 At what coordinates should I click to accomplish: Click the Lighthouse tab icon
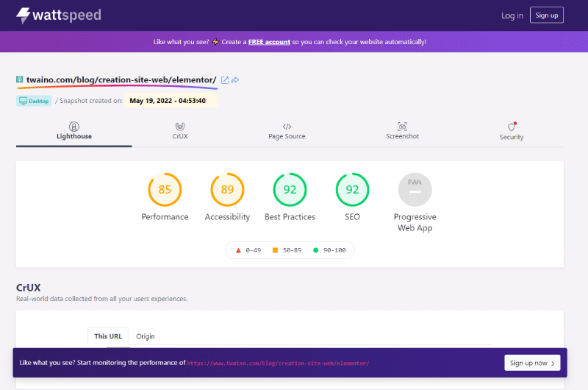(x=74, y=127)
